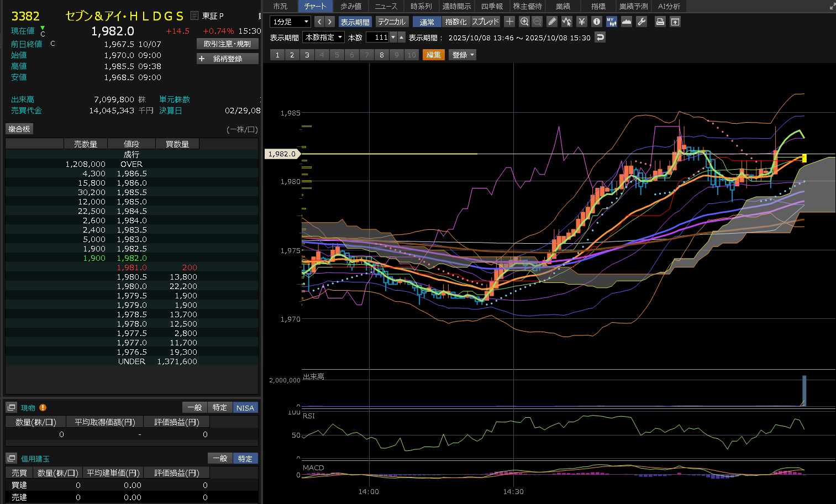Open the 本数指定 display period dropdown
Viewport: 836px width, 504px height.
coord(324,38)
